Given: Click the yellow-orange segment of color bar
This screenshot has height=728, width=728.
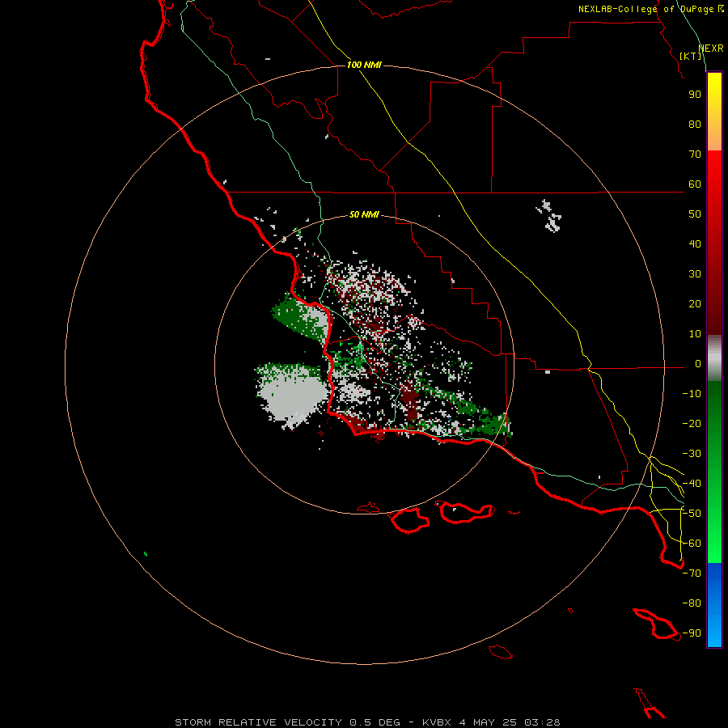Looking at the screenshot, I should [714, 112].
